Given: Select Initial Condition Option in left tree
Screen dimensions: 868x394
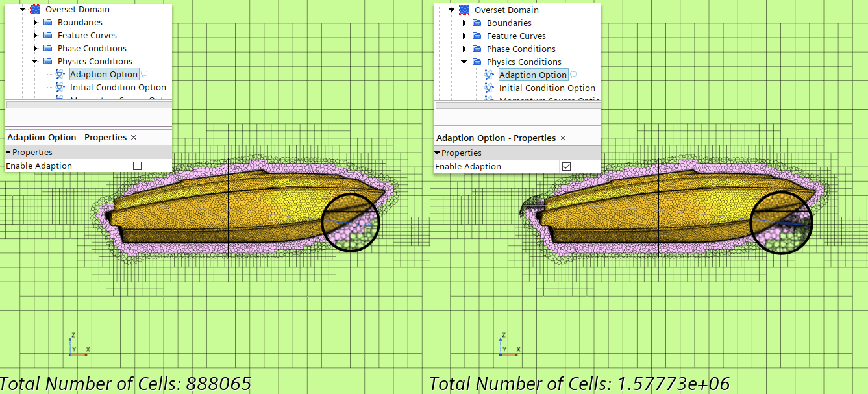Looking at the screenshot, I should pyautogui.click(x=118, y=87).
